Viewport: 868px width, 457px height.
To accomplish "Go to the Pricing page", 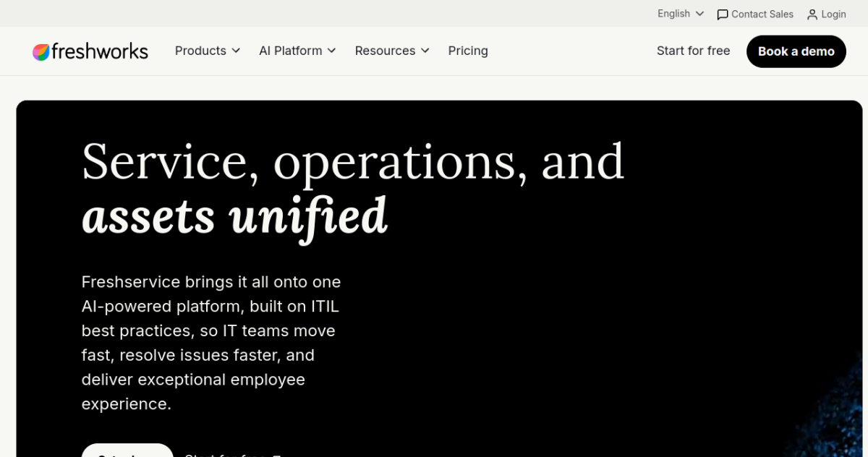I will [x=468, y=51].
